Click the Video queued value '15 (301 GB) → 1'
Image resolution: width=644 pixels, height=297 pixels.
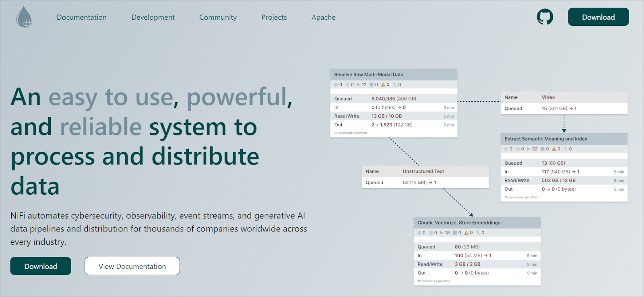(x=559, y=109)
